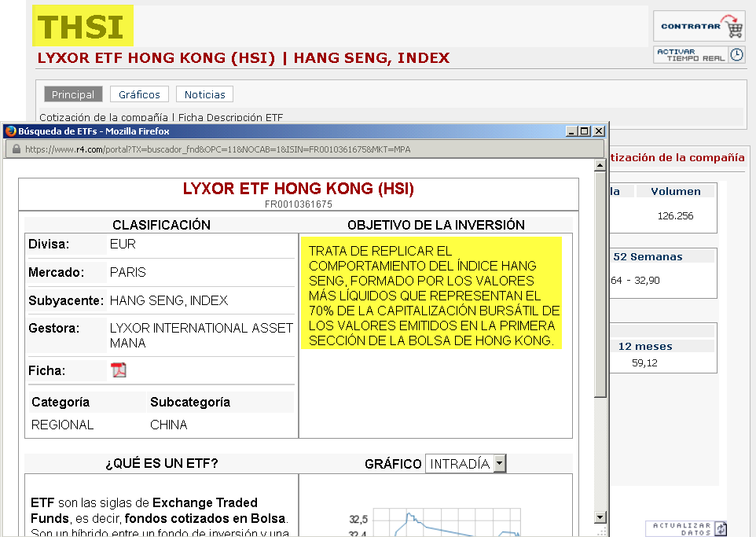Click the URL address bar in Firefox popup
Image resolution: width=756 pixels, height=537 pixels.
[304, 149]
